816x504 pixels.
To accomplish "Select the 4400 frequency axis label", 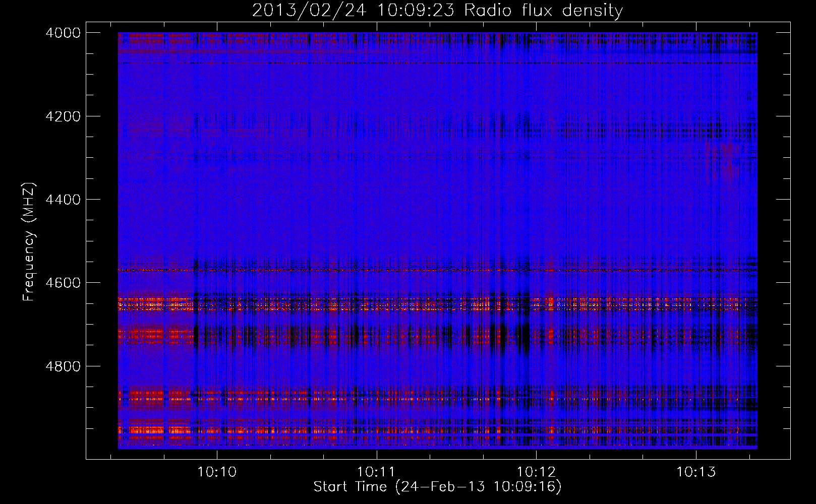I will pos(63,200).
